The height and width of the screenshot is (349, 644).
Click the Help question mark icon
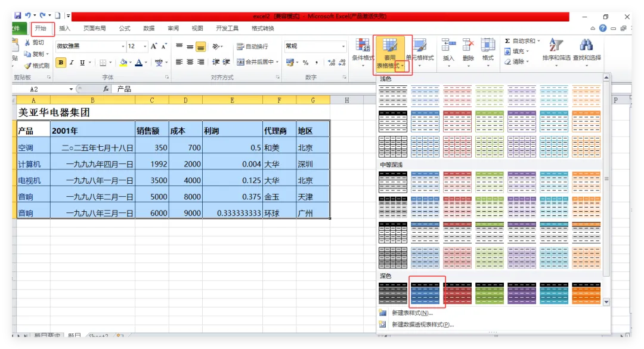(x=602, y=29)
